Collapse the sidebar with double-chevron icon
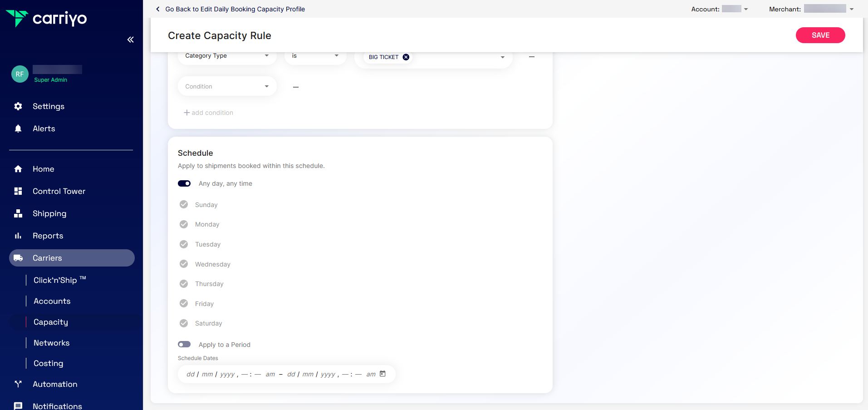This screenshot has width=868, height=410. coord(130,40)
